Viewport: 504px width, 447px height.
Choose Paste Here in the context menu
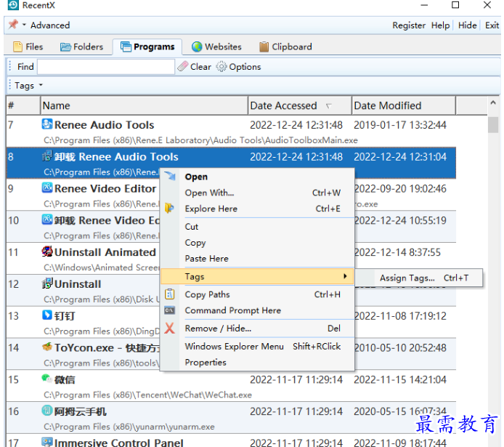(x=257, y=259)
